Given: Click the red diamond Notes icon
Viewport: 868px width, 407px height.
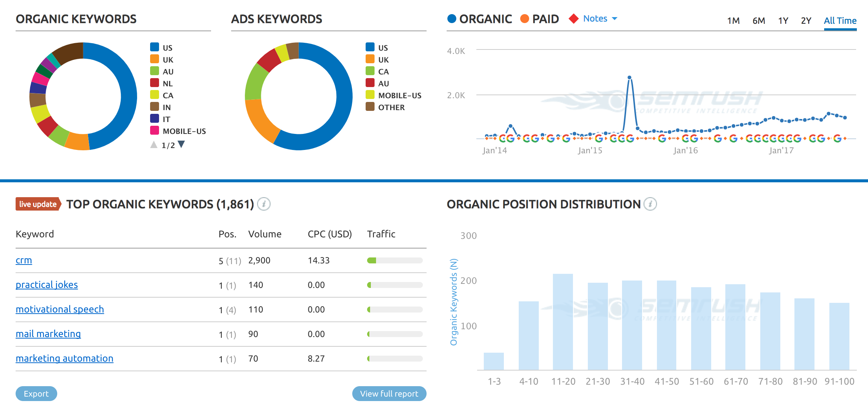Looking at the screenshot, I should point(574,19).
